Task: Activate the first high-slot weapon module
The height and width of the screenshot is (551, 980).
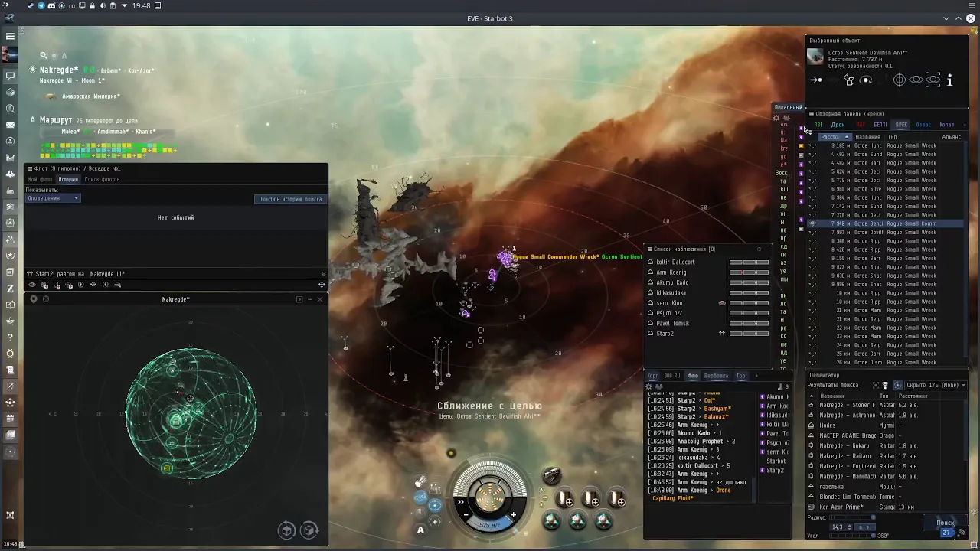Action: (565, 499)
